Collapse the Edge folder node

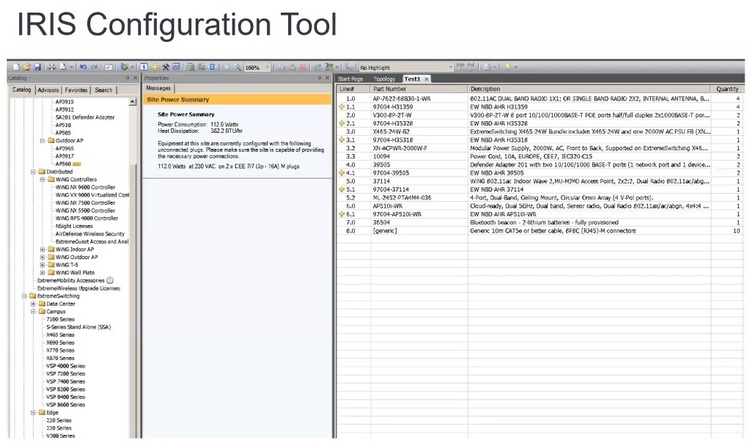[x=33, y=412]
